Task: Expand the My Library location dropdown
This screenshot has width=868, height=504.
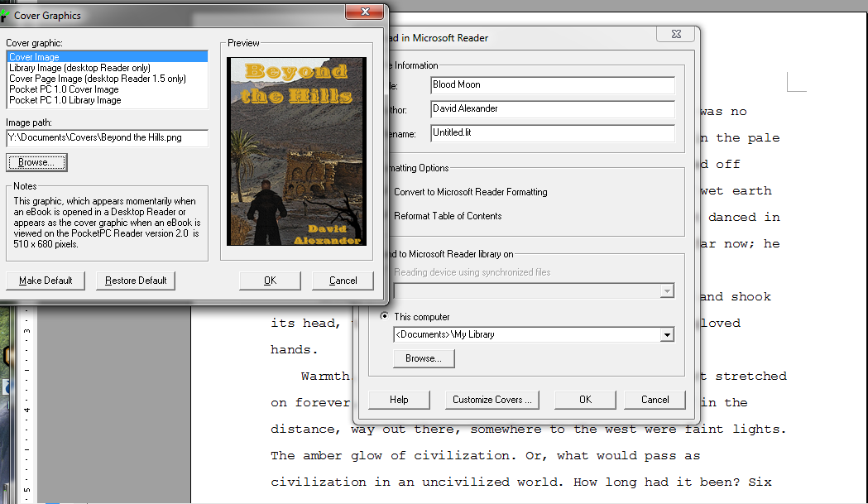Action: 667,335
